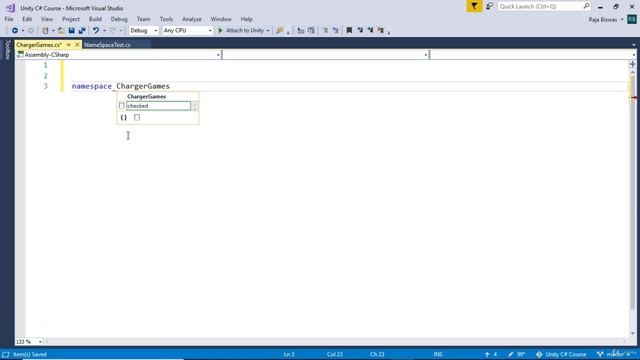The height and width of the screenshot is (360, 640).
Task: Click the checked input field in popup
Action: (158, 106)
